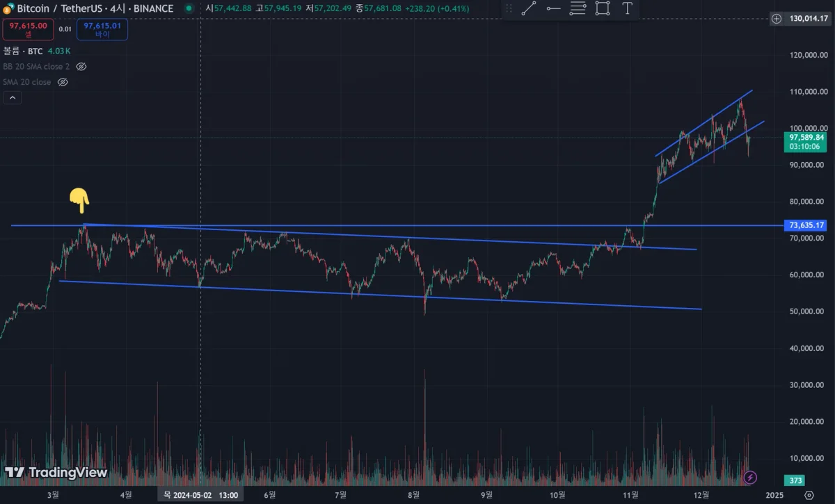Click the blue 97,615.01 buy button
The height and width of the screenshot is (504, 835).
[x=102, y=29]
